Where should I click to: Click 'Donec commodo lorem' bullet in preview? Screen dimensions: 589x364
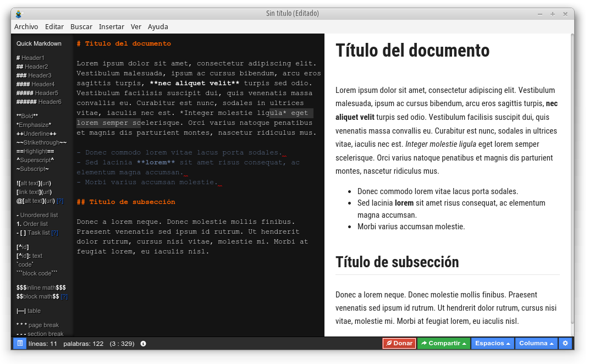[438, 191]
